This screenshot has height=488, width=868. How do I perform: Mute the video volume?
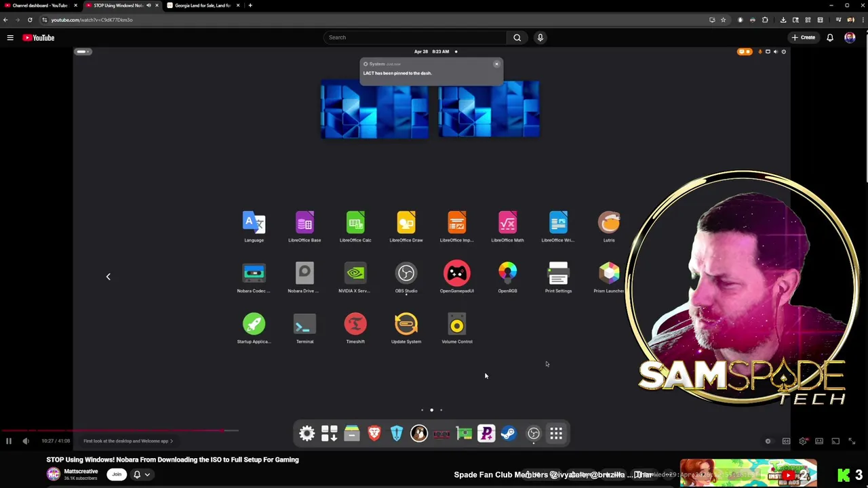click(x=26, y=441)
